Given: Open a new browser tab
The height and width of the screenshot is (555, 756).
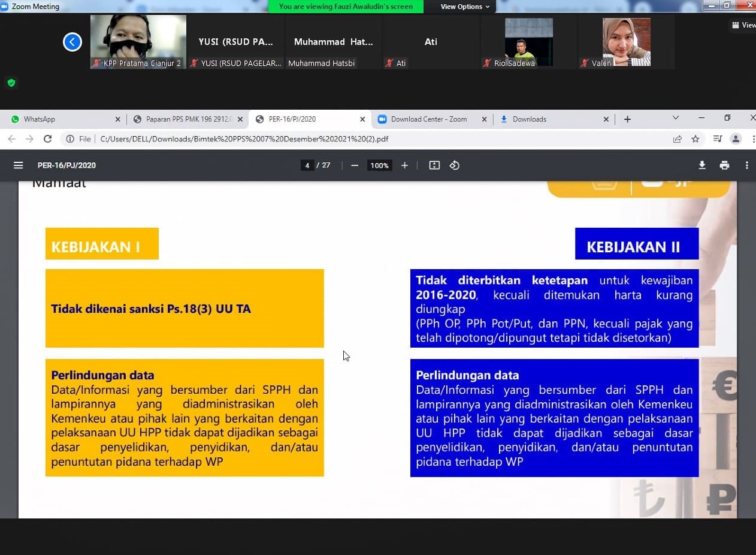Looking at the screenshot, I should click(627, 119).
